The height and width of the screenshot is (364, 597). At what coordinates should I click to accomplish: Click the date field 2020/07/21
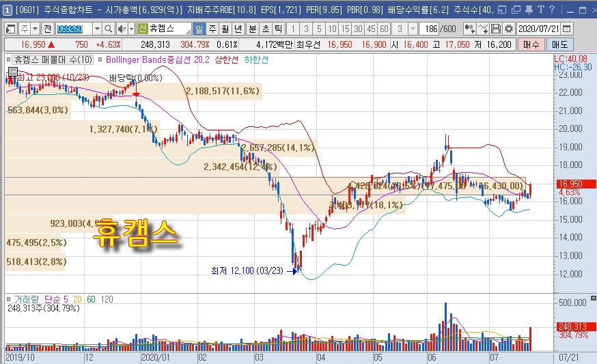(x=538, y=29)
